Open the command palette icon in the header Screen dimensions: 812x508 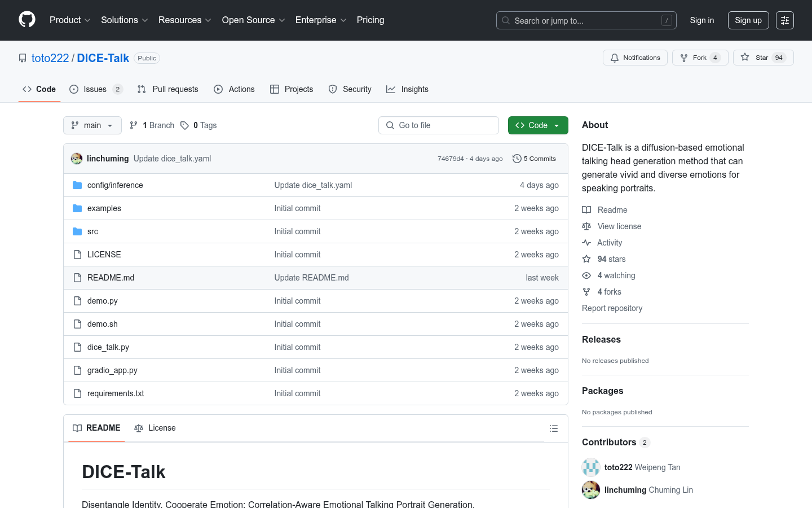[x=785, y=20]
